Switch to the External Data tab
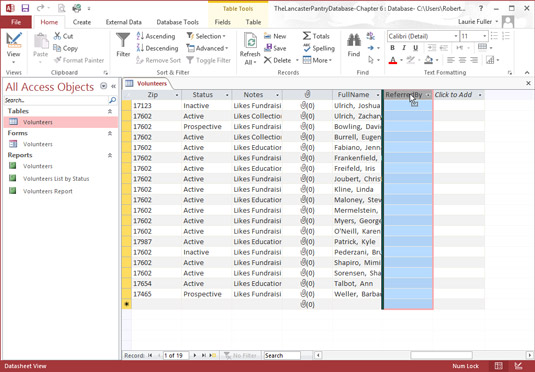This screenshot has width=535, height=372. (x=124, y=22)
